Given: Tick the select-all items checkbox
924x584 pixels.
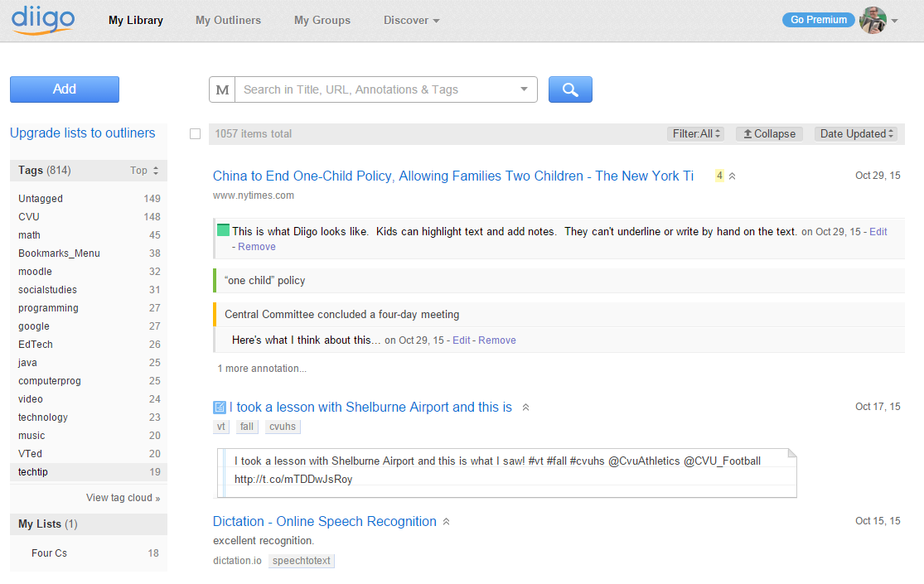Looking at the screenshot, I should pyautogui.click(x=195, y=133).
